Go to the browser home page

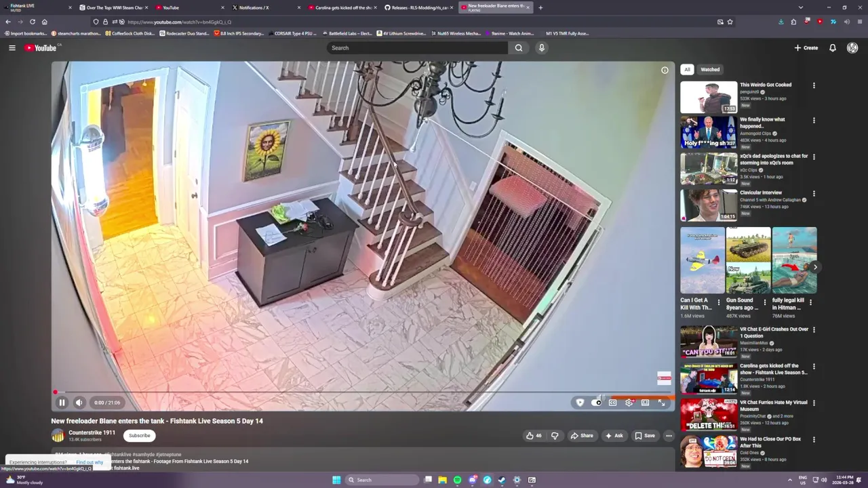coord(45,22)
